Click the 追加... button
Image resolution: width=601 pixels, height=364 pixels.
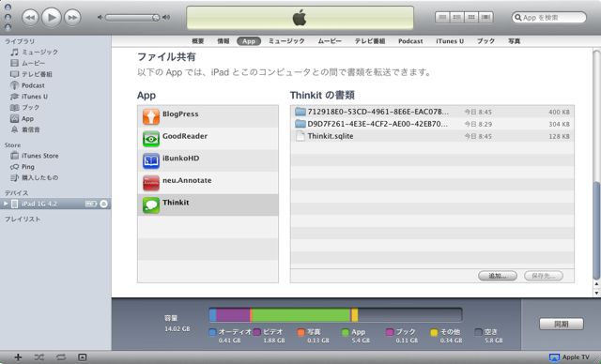tap(498, 276)
